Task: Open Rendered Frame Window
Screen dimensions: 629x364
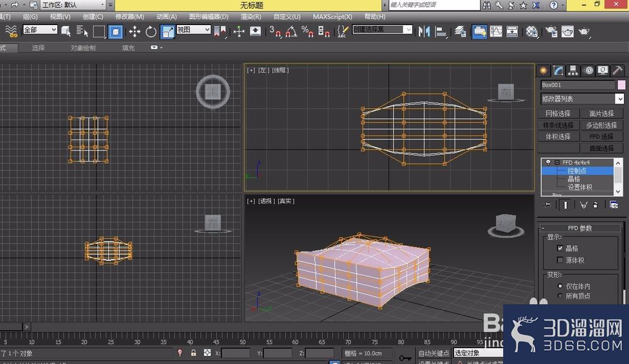Action: [567, 31]
